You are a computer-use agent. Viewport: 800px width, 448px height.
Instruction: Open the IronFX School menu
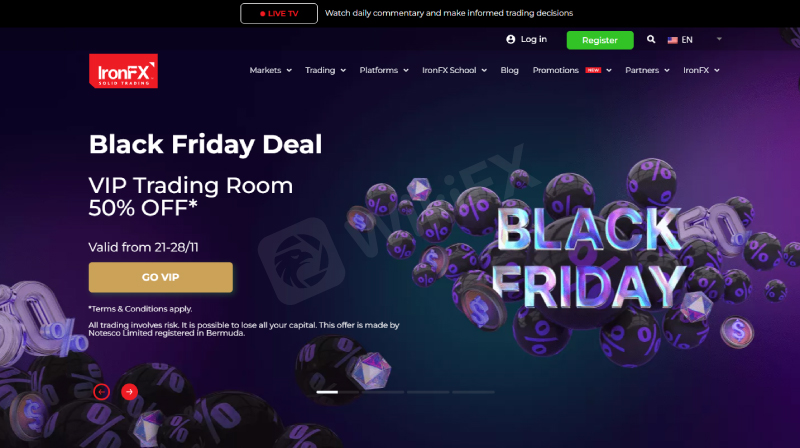tap(454, 70)
